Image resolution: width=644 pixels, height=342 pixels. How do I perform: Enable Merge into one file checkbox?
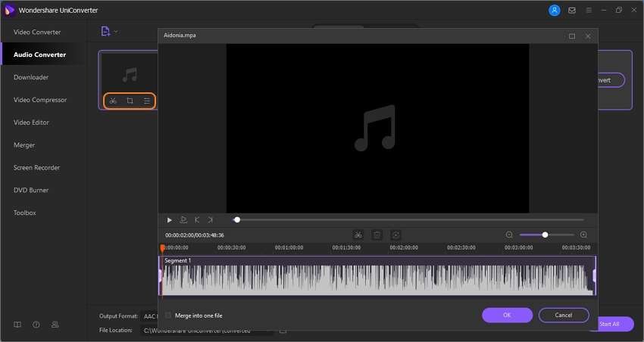pyautogui.click(x=168, y=316)
